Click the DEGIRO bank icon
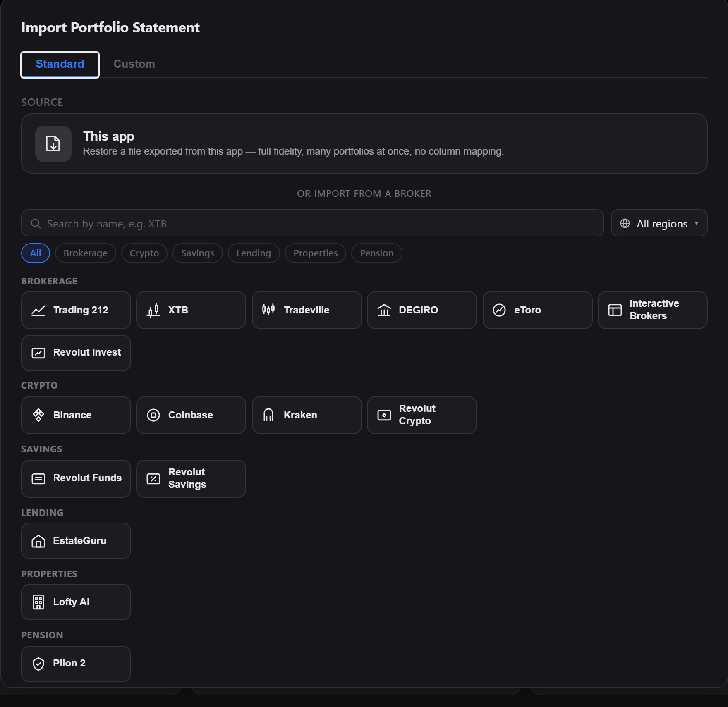This screenshot has height=707, width=728. tap(384, 310)
